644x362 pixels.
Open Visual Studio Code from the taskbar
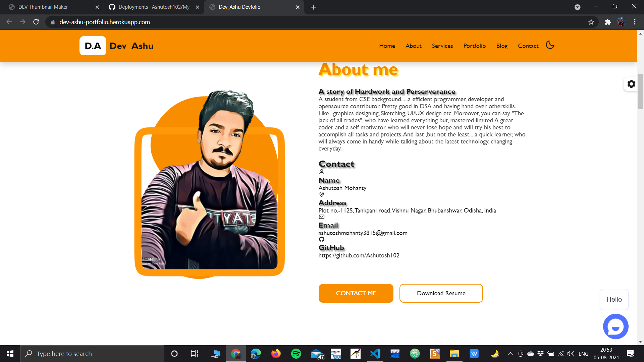tap(375, 353)
